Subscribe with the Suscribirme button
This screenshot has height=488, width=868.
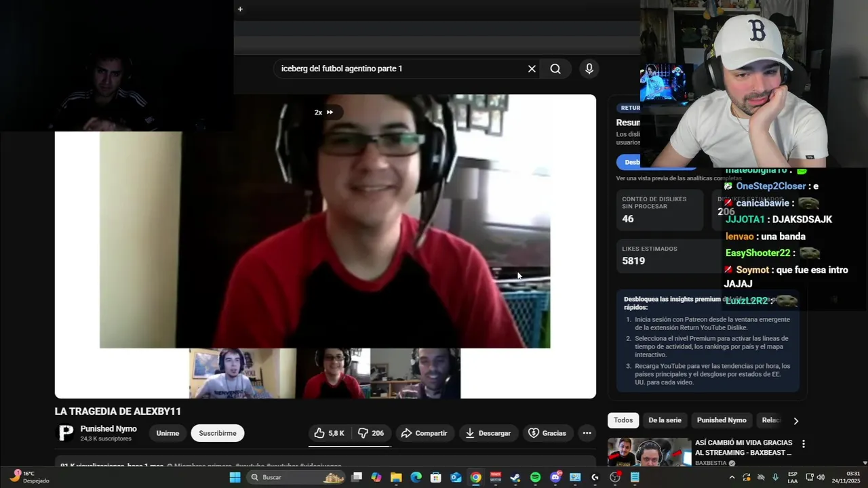(218, 433)
